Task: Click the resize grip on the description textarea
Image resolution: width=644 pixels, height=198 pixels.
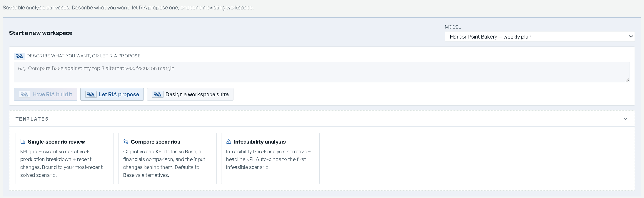Action: [x=627, y=80]
